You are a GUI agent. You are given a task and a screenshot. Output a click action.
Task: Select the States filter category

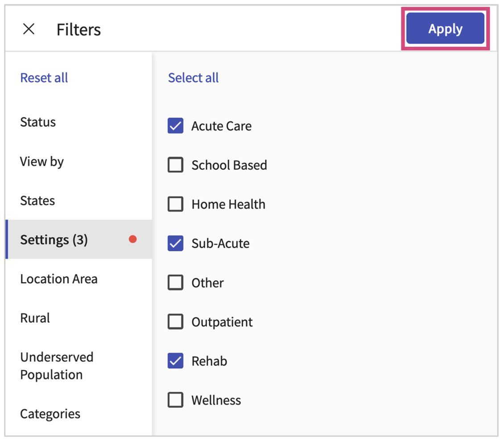[x=37, y=201]
